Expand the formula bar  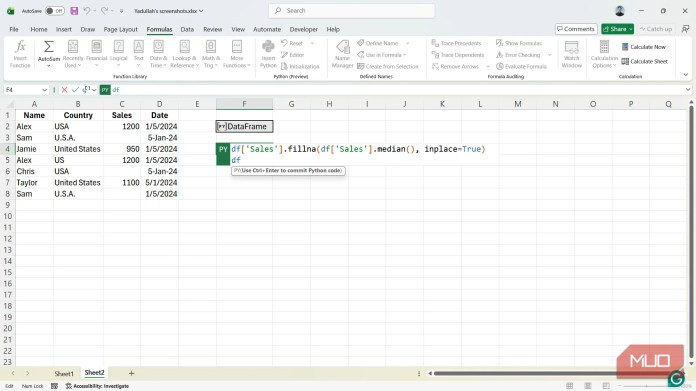[x=688, y=90]
